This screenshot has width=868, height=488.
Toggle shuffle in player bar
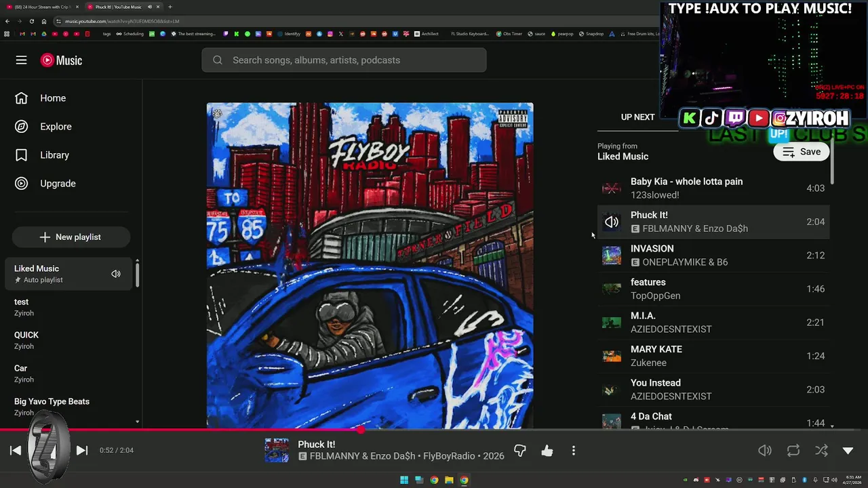(x=821, y=451)
